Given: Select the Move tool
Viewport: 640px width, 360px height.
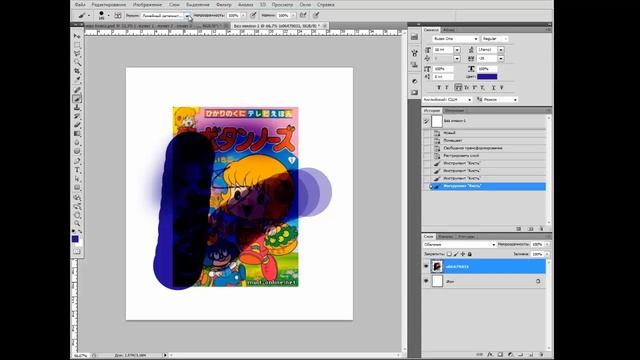Looking at the screenshot, I should coord(77,36).
